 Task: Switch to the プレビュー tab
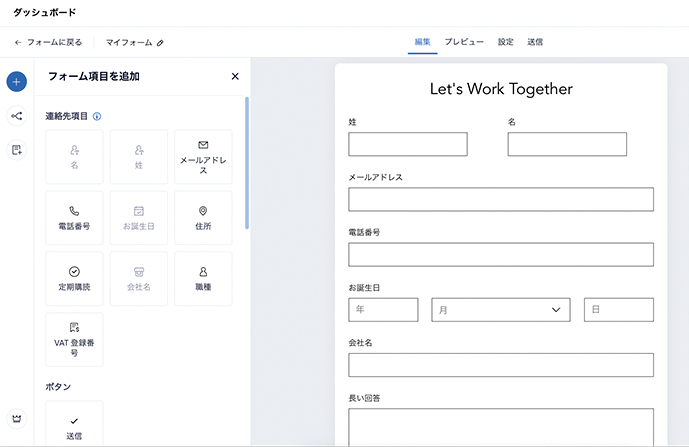464,42
